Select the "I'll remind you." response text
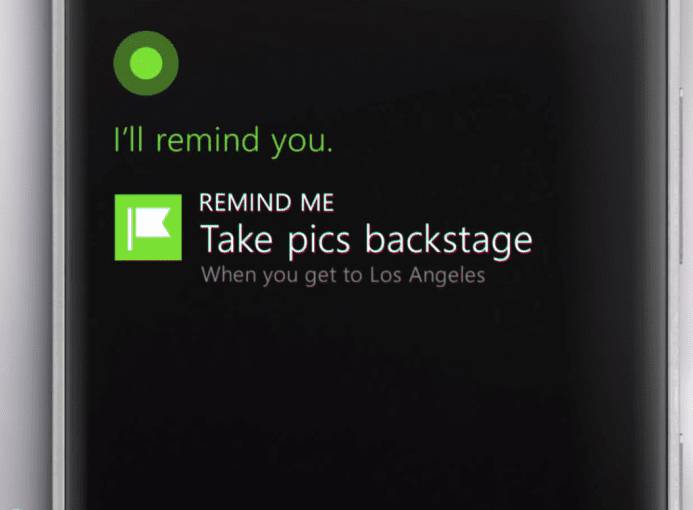This screenshot has height=510, width=693. pos(223,141)
